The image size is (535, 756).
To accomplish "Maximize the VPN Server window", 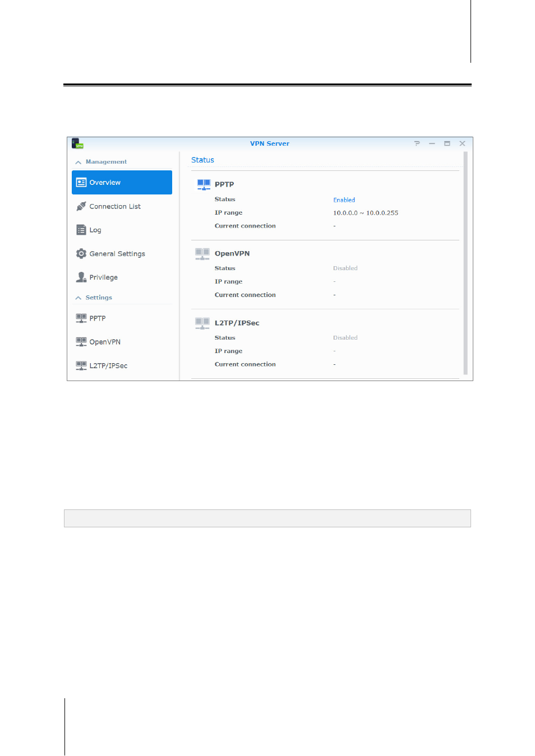I will point(447,143).
